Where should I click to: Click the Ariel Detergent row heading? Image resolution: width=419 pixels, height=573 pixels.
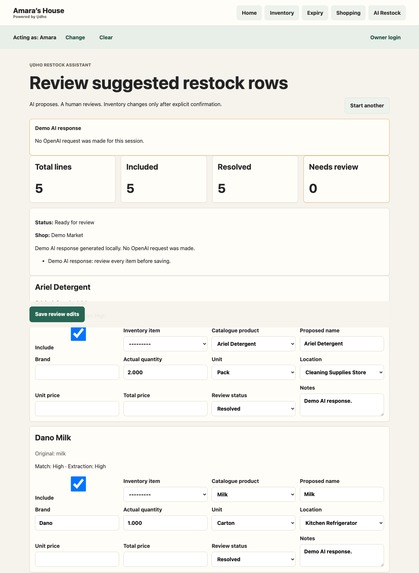point(63,287)
